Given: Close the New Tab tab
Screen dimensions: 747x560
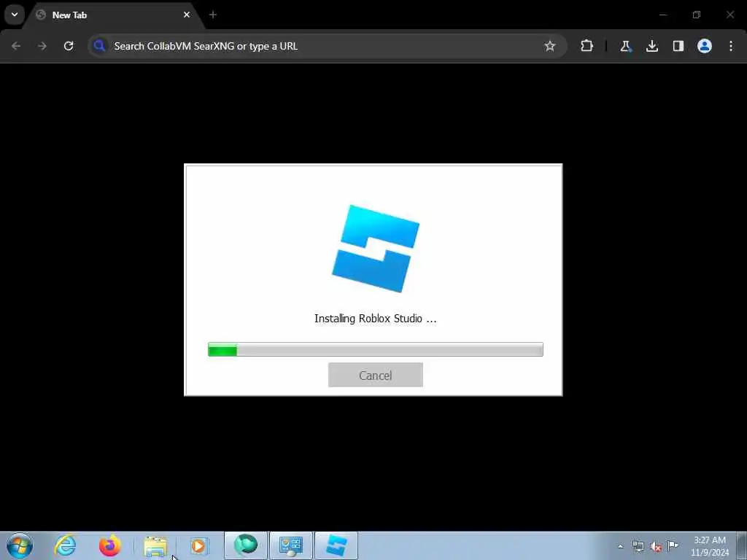Looking at the screenshot, I should pos(187,15).
